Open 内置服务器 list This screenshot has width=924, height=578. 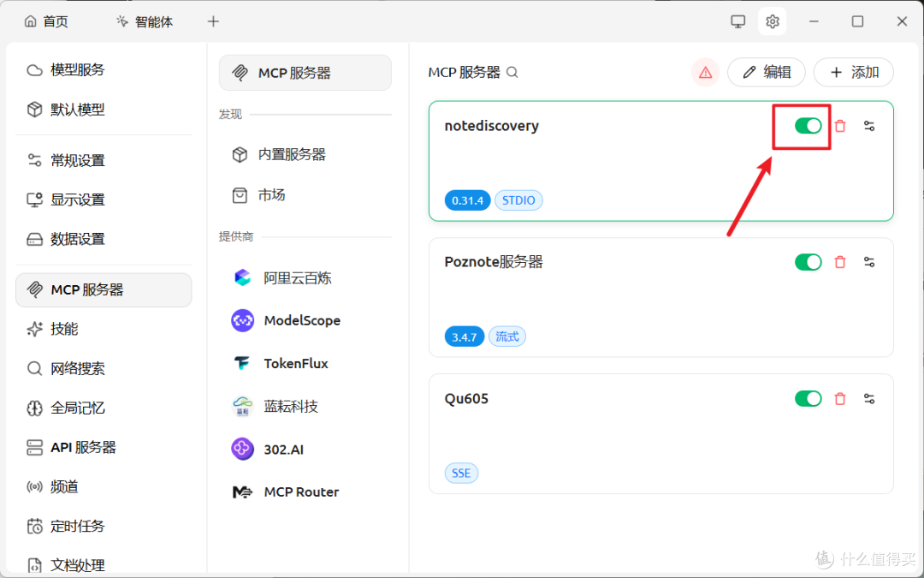[x=305, y=154]
